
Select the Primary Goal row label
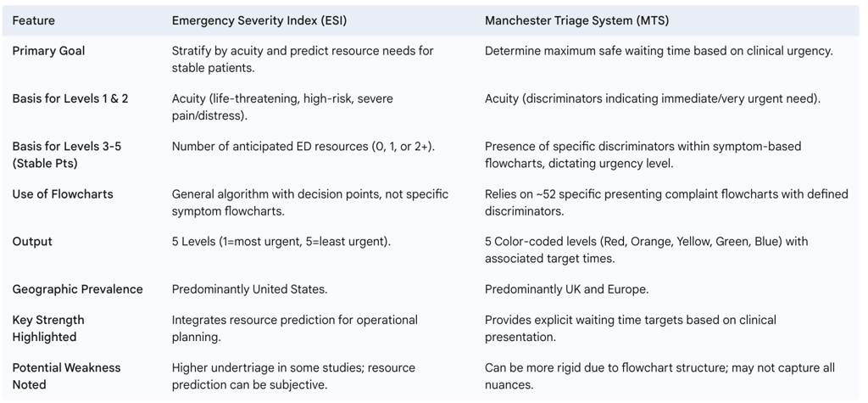click(48, 51)
